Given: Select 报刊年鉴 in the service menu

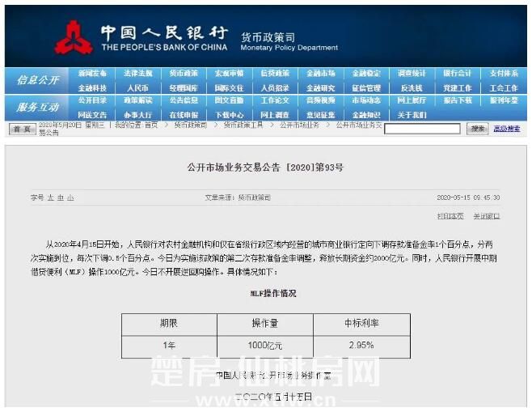Looking at the screenshot, I should point(504,100).
